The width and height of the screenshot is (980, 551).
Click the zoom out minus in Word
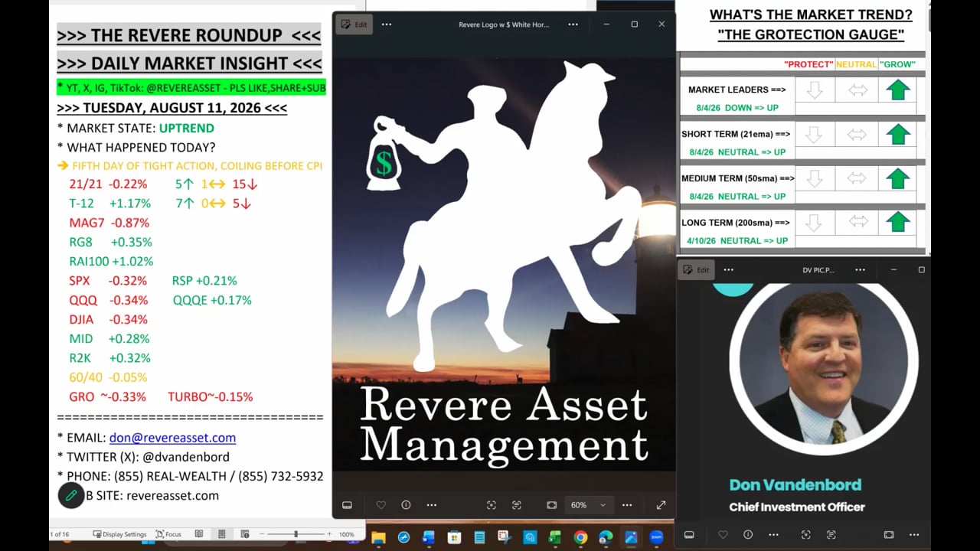tap(262, 534)
